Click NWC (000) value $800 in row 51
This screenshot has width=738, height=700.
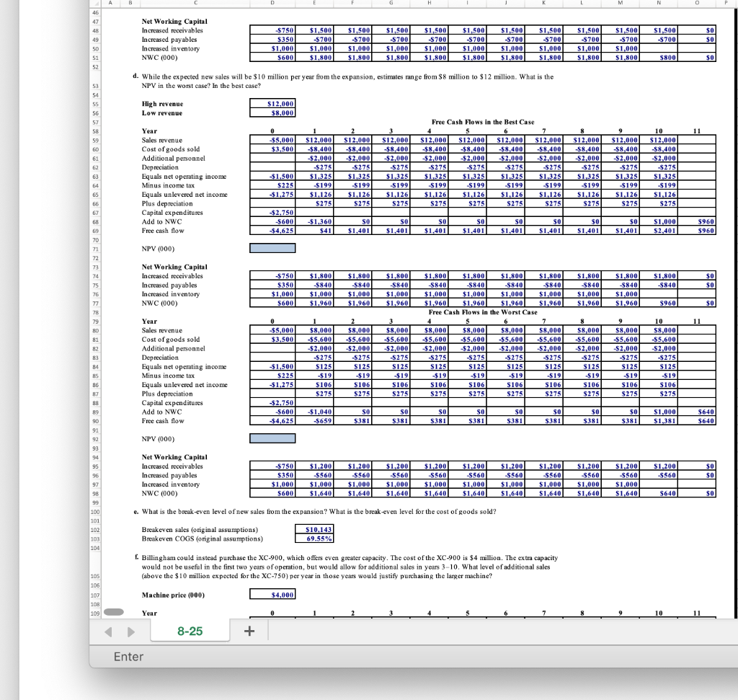[x=659, y=58]
